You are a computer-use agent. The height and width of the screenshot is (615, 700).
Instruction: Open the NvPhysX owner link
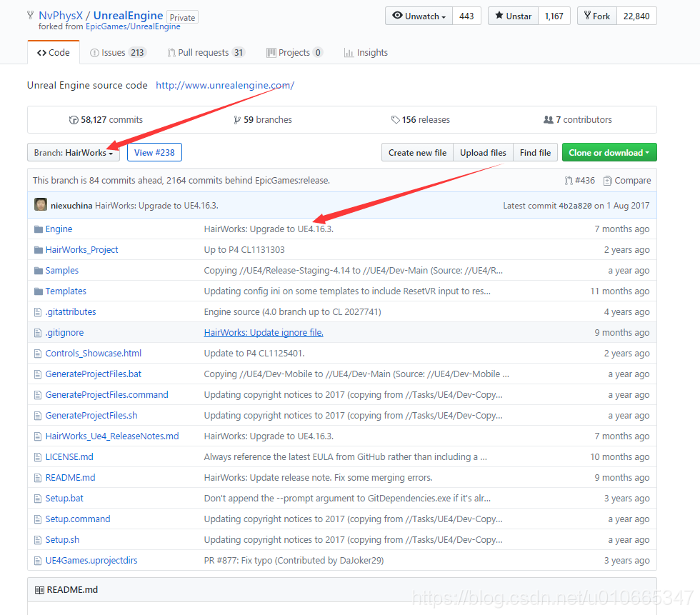pyautogui.click(x=61, y=16)
